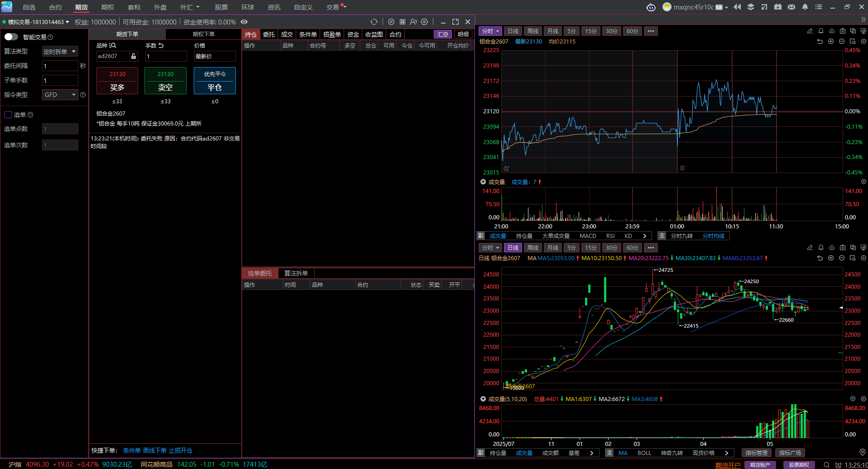868x469 pixels.
Task: Open the list menu icon in title bar
Action: [x=819, y=7]
